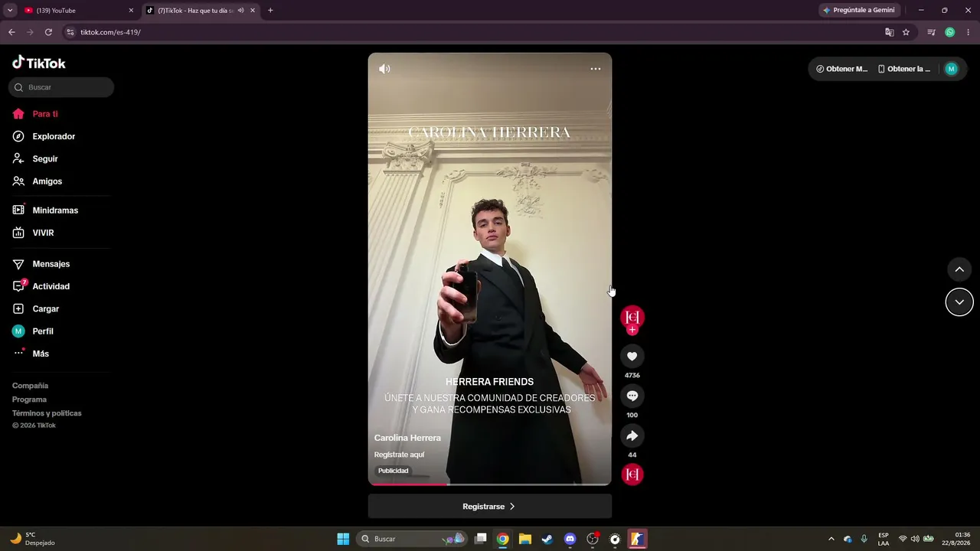Viewport: 980px width, 551px height.
Task: Follow Carolina Herrera with the plus badge
Action: pyautogui.click(x=632, y=330)
